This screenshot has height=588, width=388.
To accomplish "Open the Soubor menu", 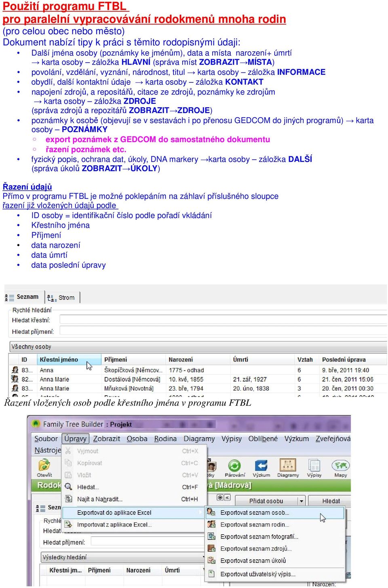I will click(x=46, y=438).
